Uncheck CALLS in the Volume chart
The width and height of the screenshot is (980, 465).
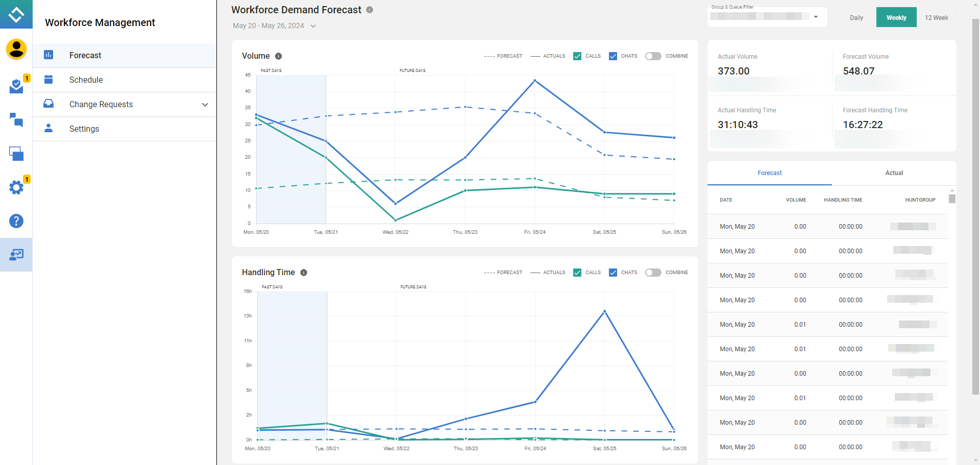click(577, 56)
